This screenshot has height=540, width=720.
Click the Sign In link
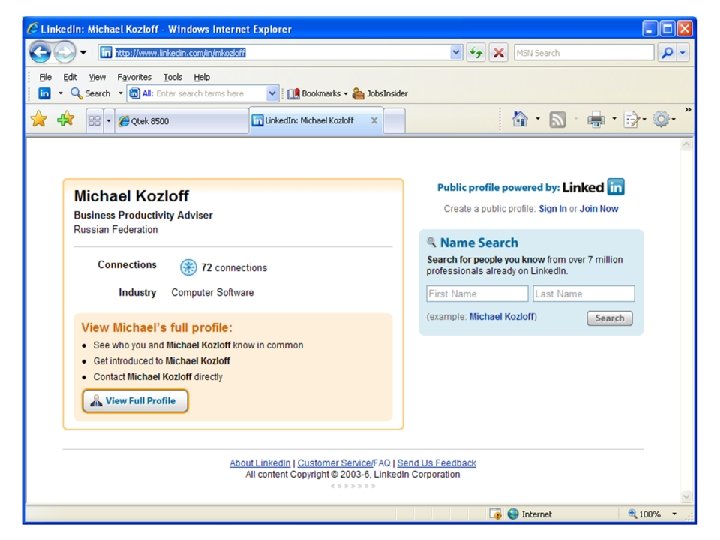(552, 209)
